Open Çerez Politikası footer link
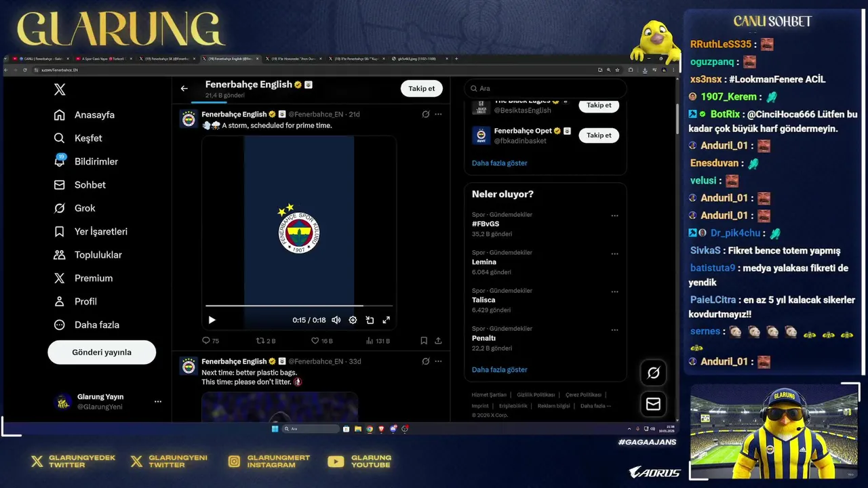 click(x=583, y=394)
